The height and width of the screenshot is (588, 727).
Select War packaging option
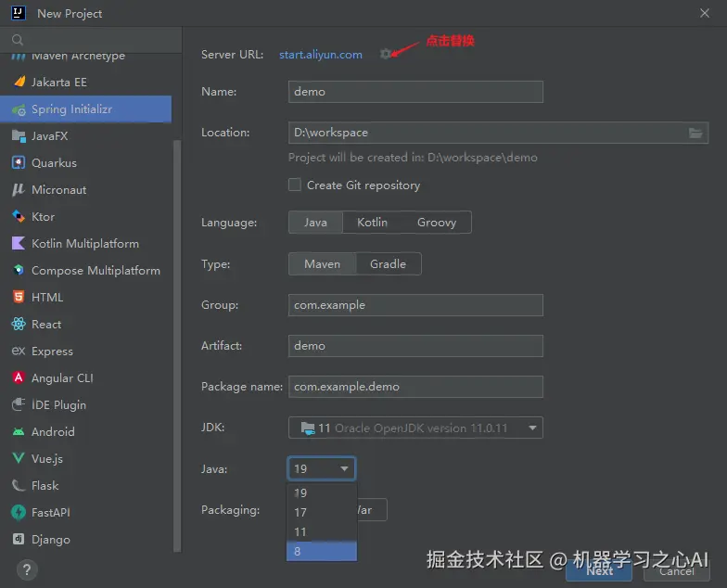pos(372,510)
